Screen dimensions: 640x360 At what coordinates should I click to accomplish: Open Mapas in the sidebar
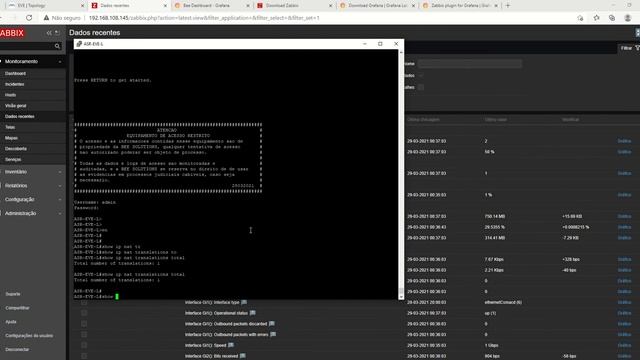(11, 138)
